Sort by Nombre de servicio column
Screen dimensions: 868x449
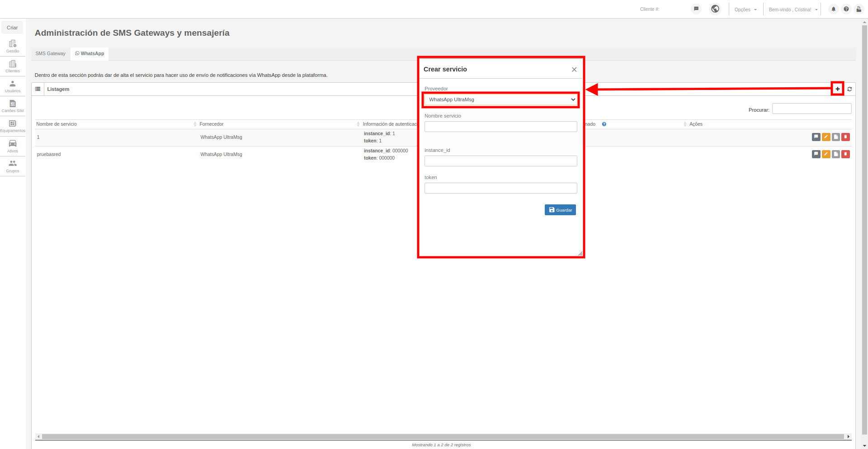point(116,124)
